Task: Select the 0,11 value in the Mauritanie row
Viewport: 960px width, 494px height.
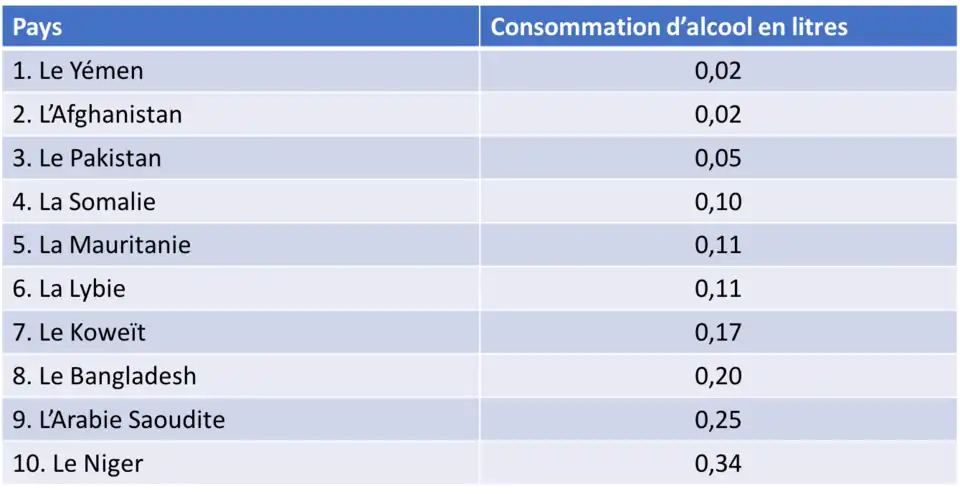Action: click(x=718, y=245)
